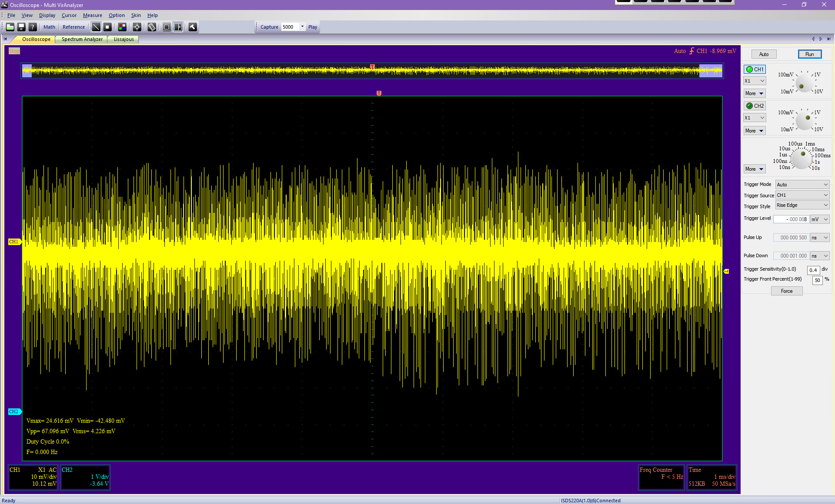This screenshot has width=835, height=504.
Task: Click Auto mode button at top right
Action: [x=764, y=54]
